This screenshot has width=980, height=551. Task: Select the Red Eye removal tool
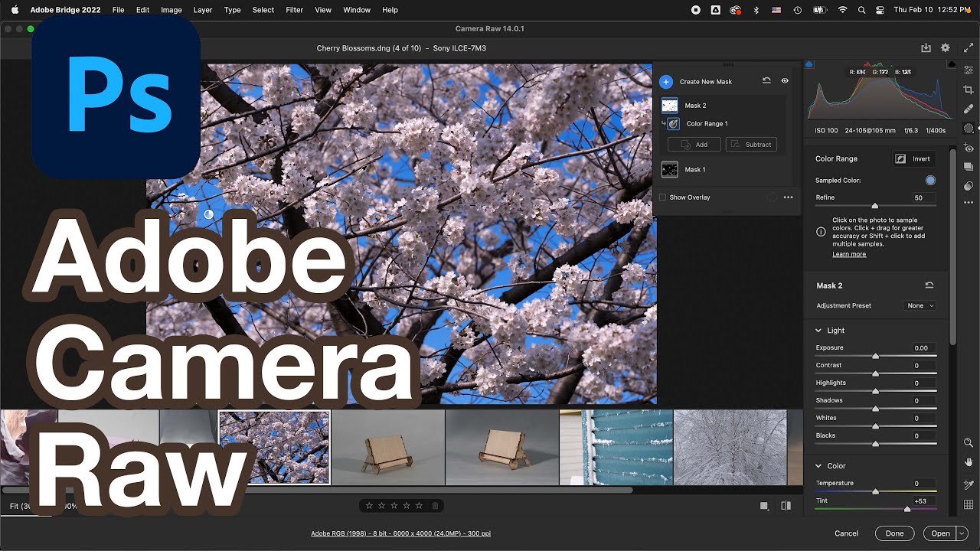pos(969,148)
